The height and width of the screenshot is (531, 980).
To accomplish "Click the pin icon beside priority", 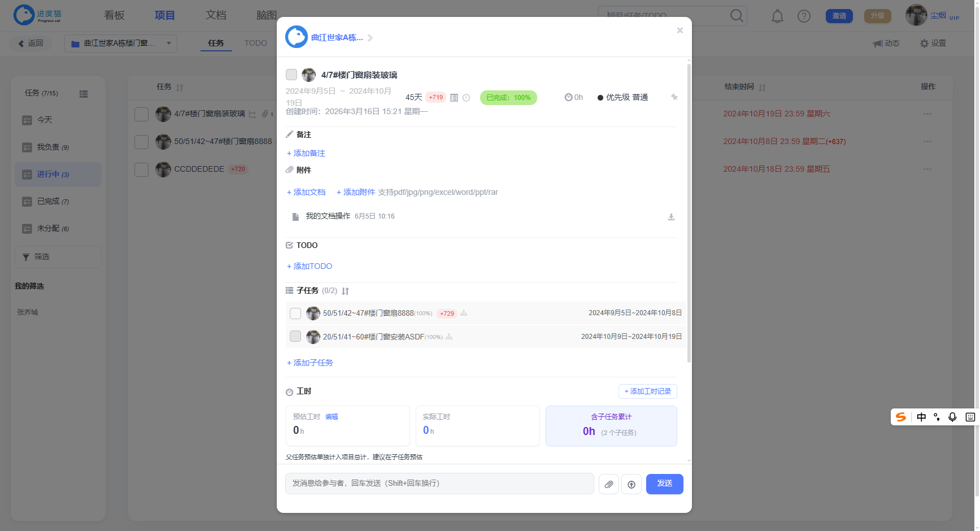I will [x=674, y=97].
